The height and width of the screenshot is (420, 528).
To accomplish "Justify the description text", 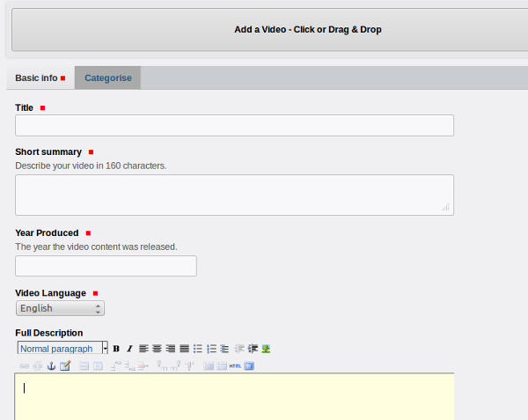I will [184, 349].
